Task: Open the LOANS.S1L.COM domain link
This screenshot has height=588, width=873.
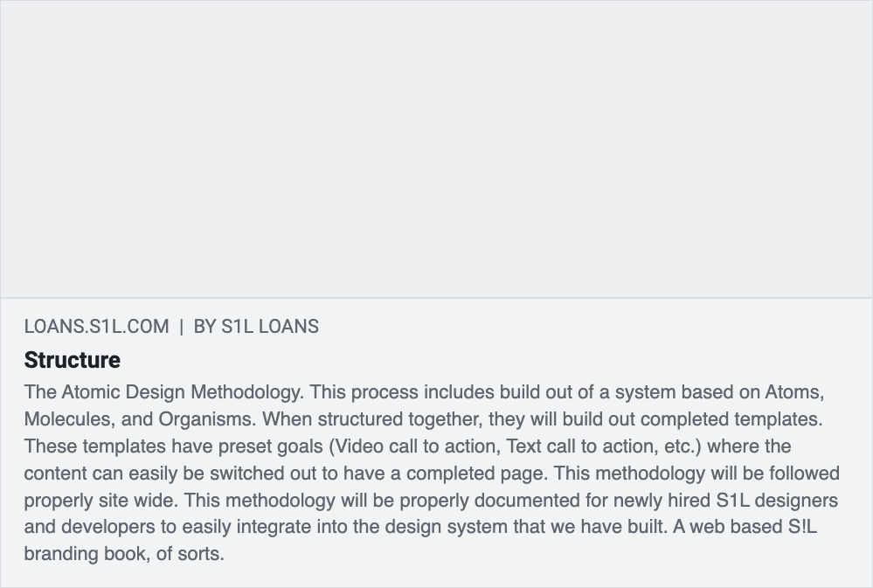Action: click(x=96, y=327)
